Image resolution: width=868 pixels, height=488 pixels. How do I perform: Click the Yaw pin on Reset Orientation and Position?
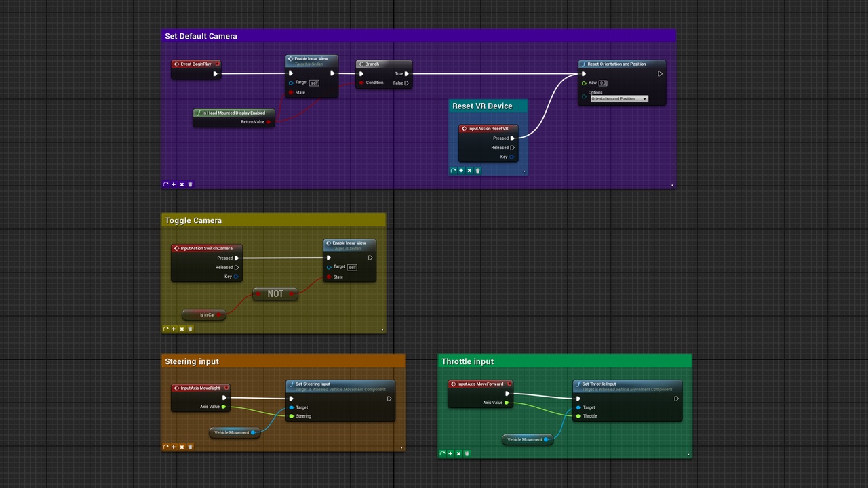[x=584, y=83]
